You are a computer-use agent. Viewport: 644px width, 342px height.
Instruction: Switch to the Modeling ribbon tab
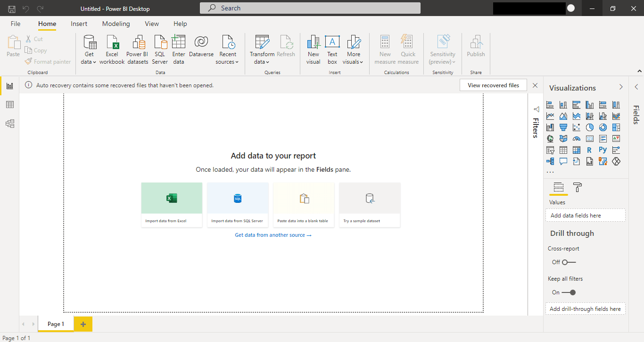116,24
